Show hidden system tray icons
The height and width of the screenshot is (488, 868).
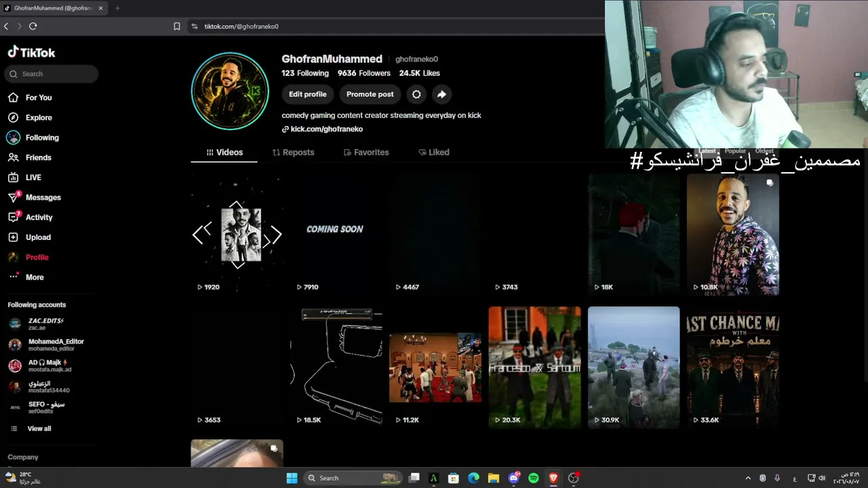click(748, 478)
